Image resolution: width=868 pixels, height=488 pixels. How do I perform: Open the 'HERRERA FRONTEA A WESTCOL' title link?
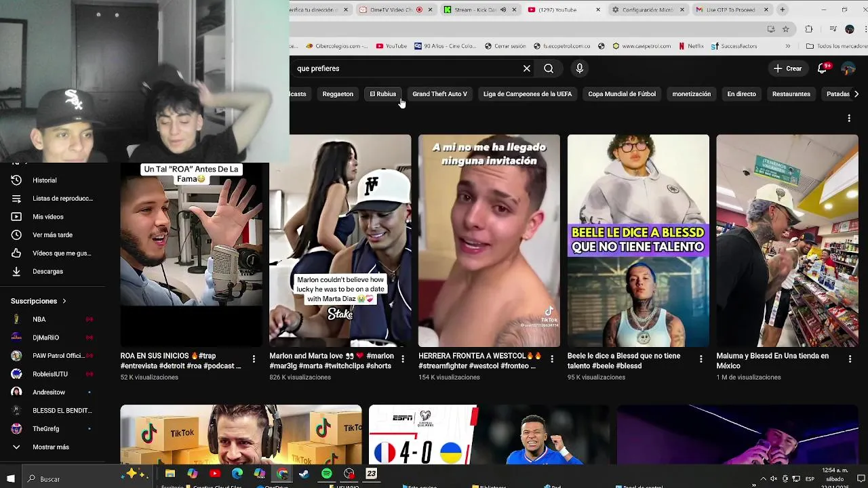479,361
